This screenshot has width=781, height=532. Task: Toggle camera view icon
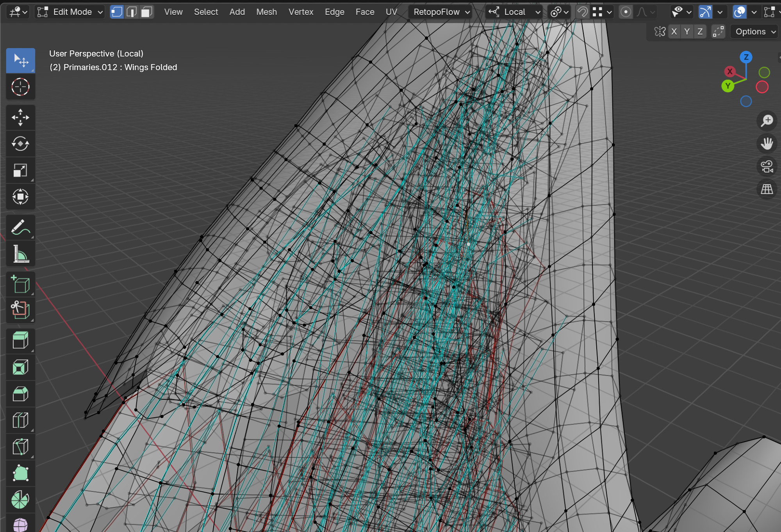[x=767, y=167]
